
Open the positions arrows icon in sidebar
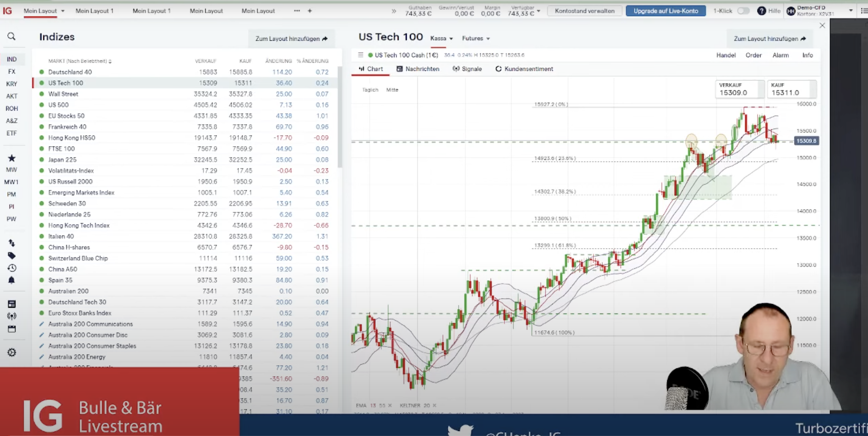[x=12, y=243]
